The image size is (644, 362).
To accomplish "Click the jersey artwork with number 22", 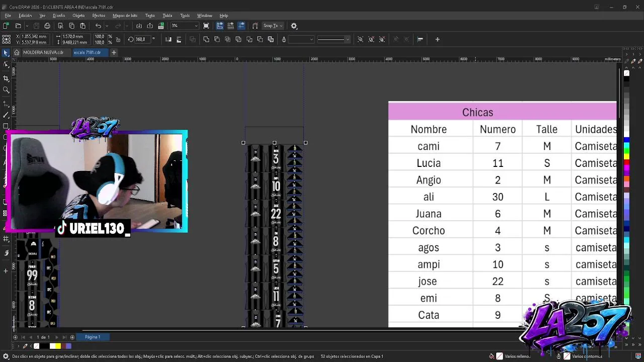I will click(275, 214).
